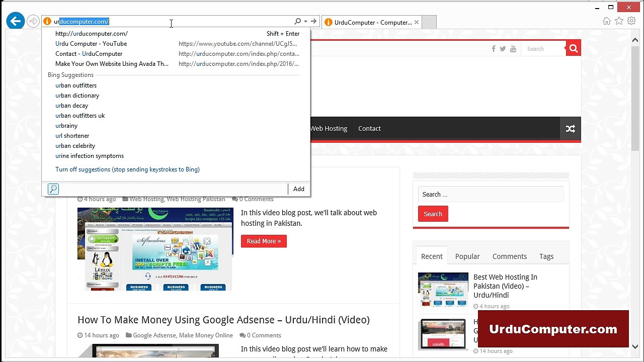Open the site's Twitter icon
The image size is (644, 362).
pyautogui.click(x=503, y=49)
